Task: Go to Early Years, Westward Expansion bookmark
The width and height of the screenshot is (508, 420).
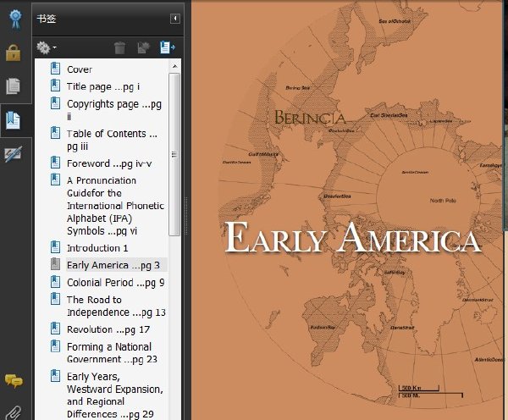Action: tap(114, 395)
